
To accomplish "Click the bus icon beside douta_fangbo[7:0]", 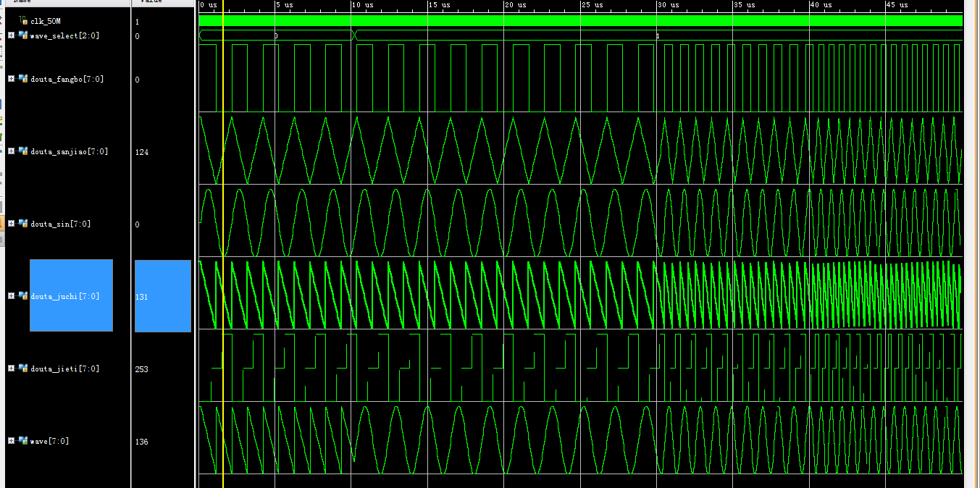I will tap(22, 79).
